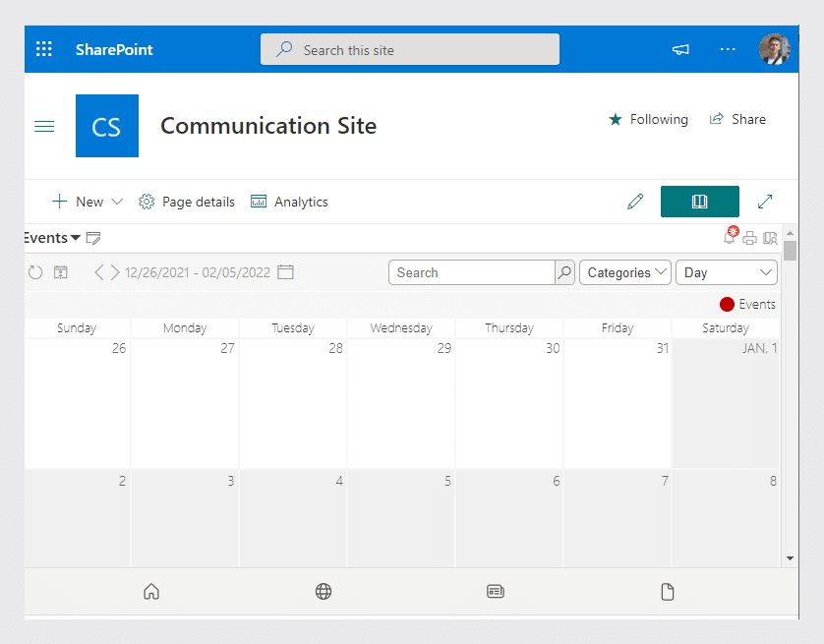Click the SharePoint title link
This screenshot has width=824, height=644.
coord(114,50)
